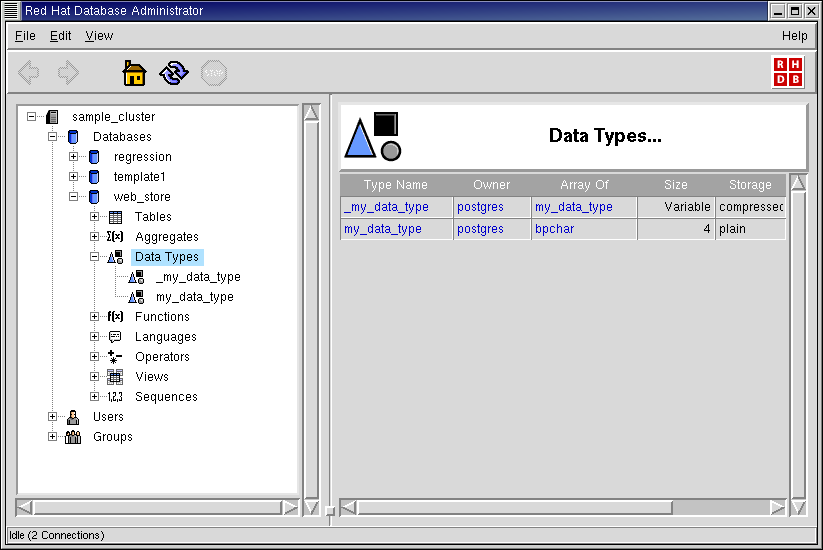Click the Back arrow toolbar icon
The width and height of the screenshot is (823, 550).
pyautogui.click(x=29, y=73)
